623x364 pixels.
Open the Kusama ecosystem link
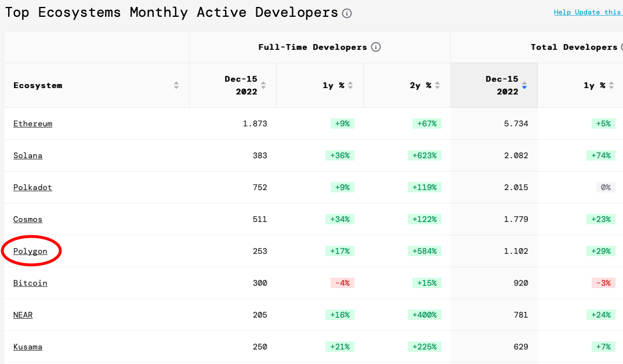point(28,347)
